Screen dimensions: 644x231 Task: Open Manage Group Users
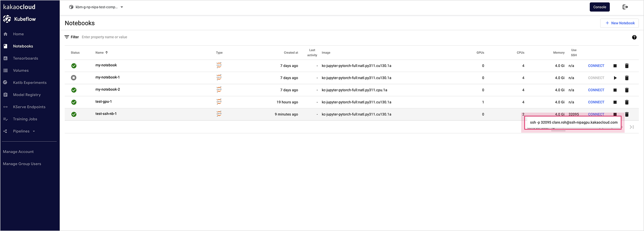[22, 164]
